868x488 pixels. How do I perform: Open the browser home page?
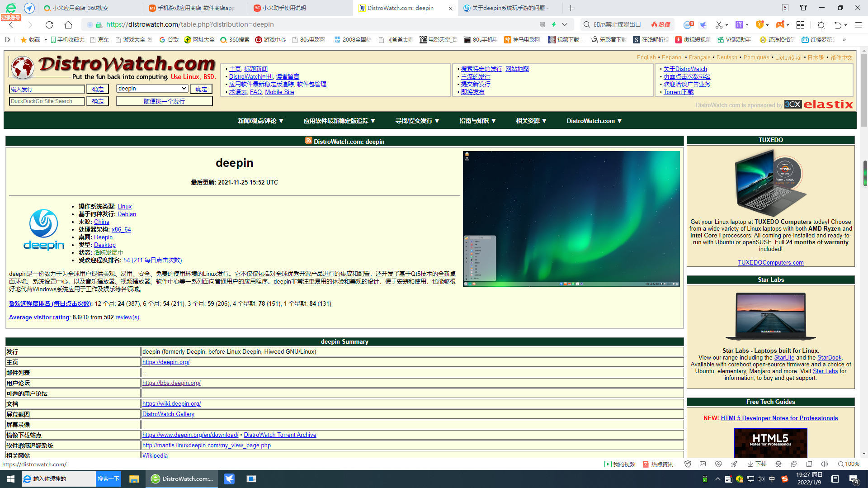(68, 24)
